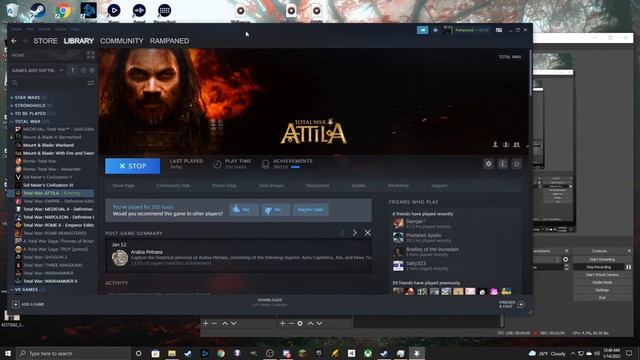640x360 pixels.
Task: Open Friends & Chat plus icon
Action: 521,304
